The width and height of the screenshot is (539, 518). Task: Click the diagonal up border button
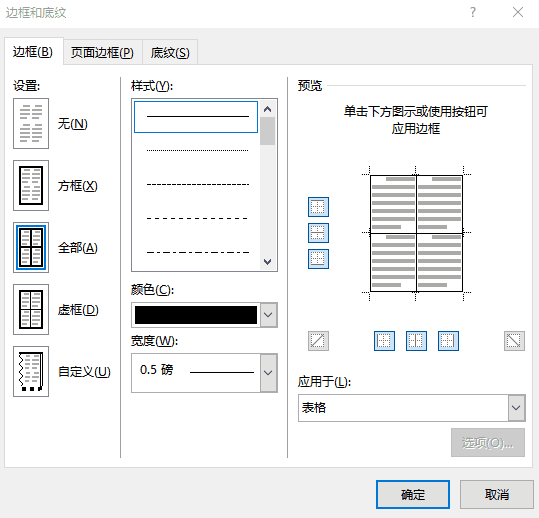point(318,341)
